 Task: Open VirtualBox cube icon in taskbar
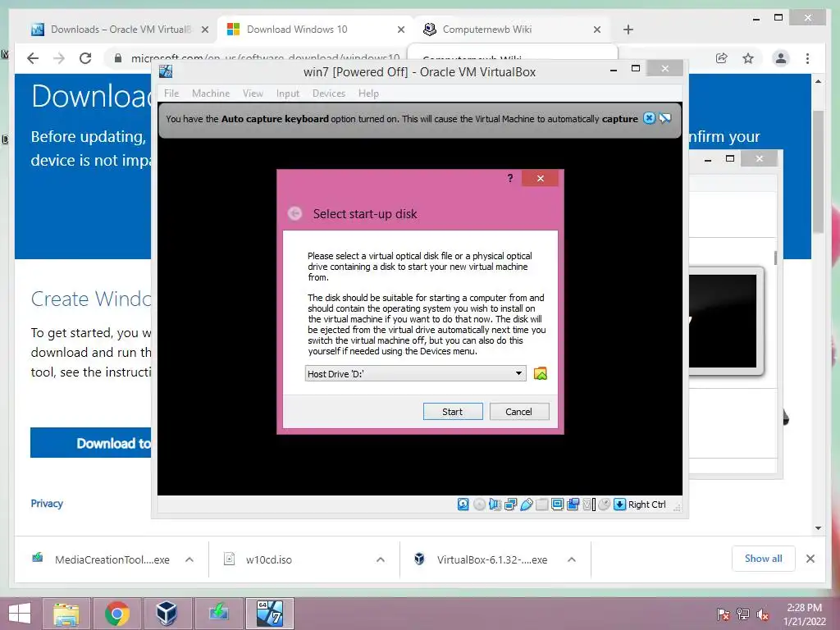(167, 614)
